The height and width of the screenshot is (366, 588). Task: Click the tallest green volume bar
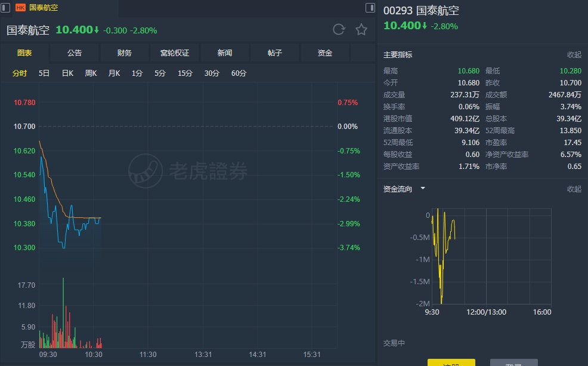(63, 312)
